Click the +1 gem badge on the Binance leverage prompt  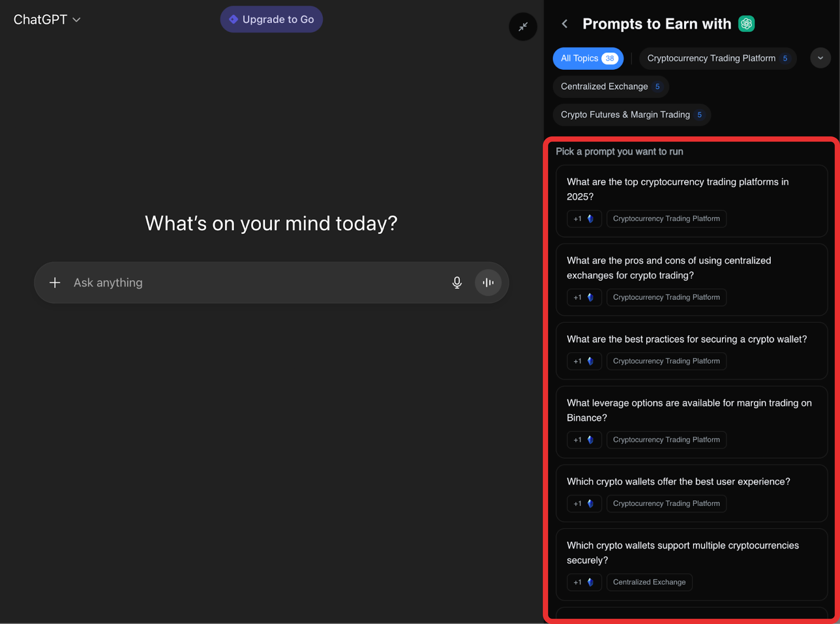[x=584, y=440]
